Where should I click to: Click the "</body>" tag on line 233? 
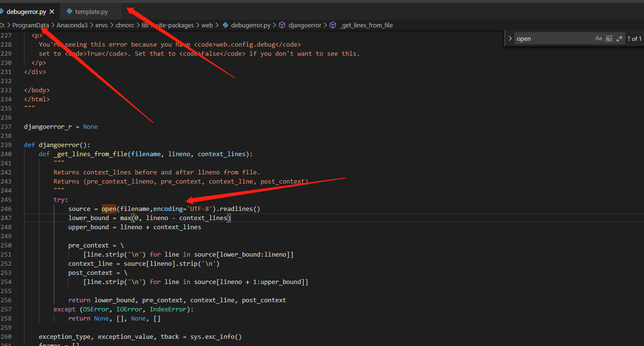click(37, 90)
